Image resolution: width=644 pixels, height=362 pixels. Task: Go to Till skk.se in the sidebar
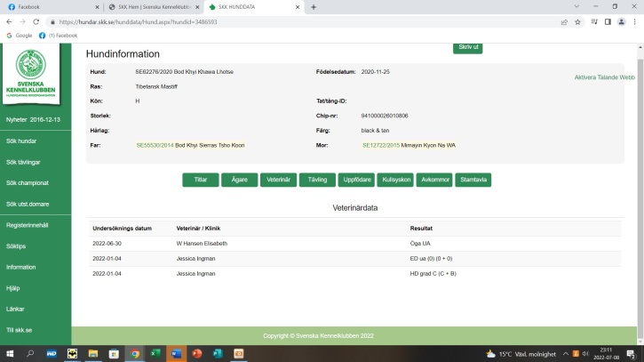point(19,330)
